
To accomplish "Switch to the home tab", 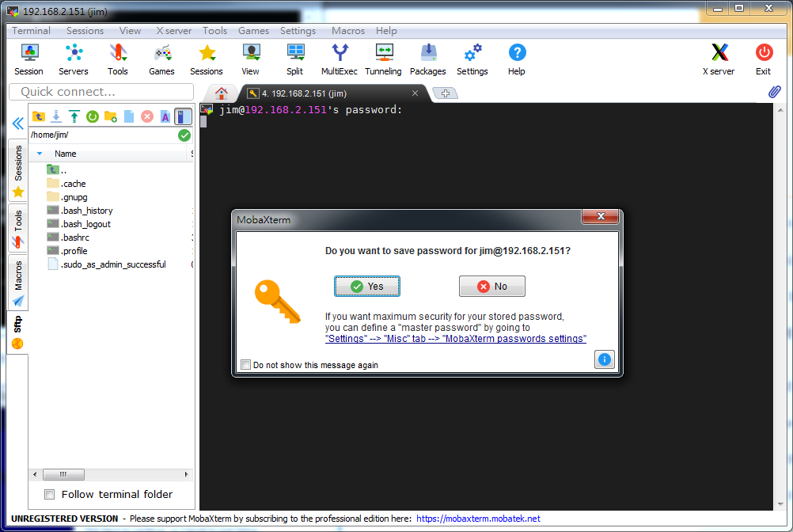I will pos(221,93).
